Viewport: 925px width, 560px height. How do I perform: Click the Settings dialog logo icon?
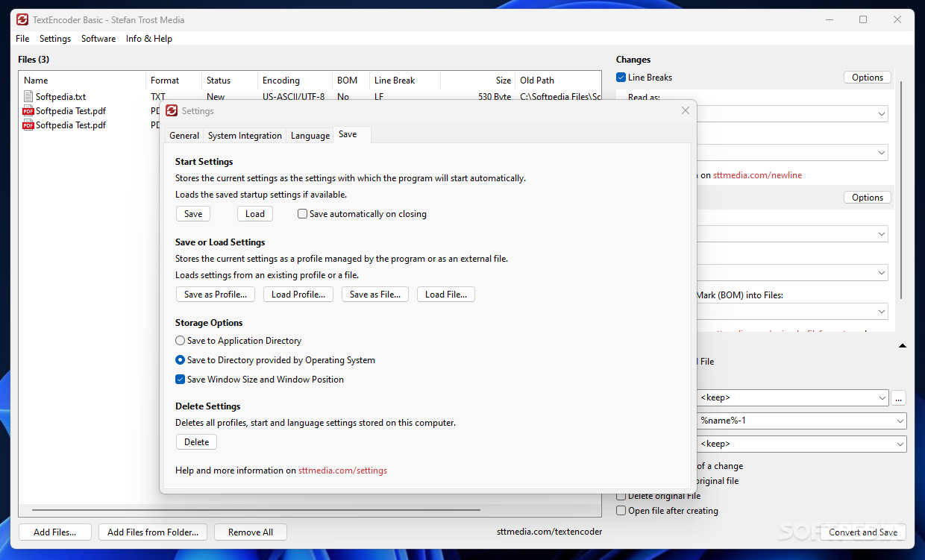click(x=172, y=110)
